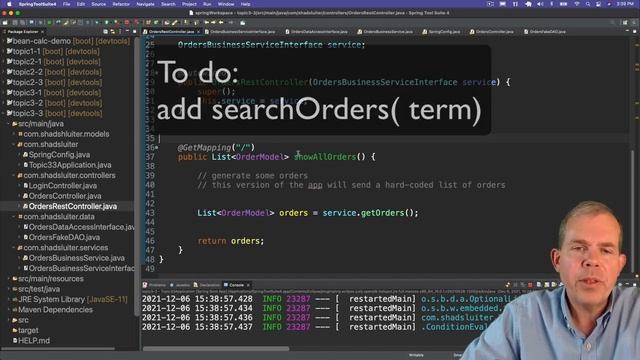Collapse the src/main/java folder
Viewport: 640px width, 360px height.
pyautogui.click(x=9, y=124)
